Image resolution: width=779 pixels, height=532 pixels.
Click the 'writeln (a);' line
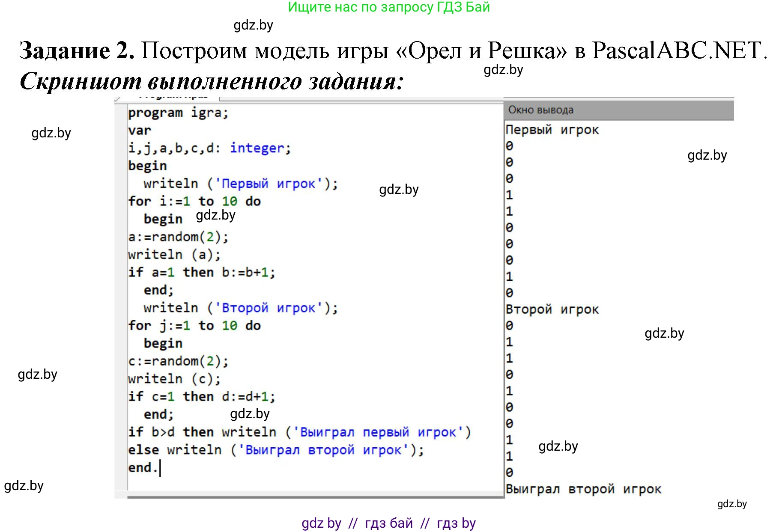click(174, 255)
